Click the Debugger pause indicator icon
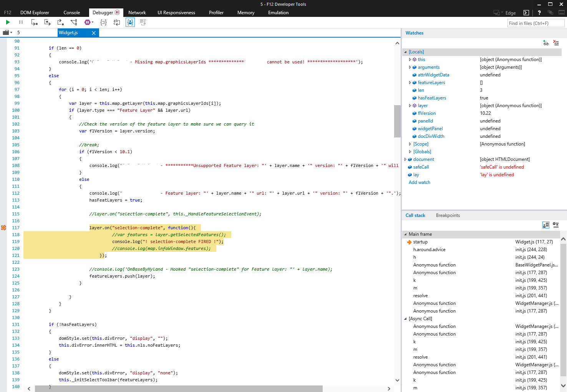567x392 pixels. pos(117,12)
